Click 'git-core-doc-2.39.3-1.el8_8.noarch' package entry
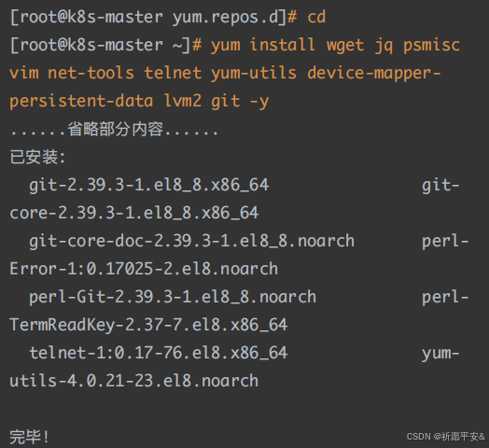This screenshot has height=448, width=489. (192, 241)
